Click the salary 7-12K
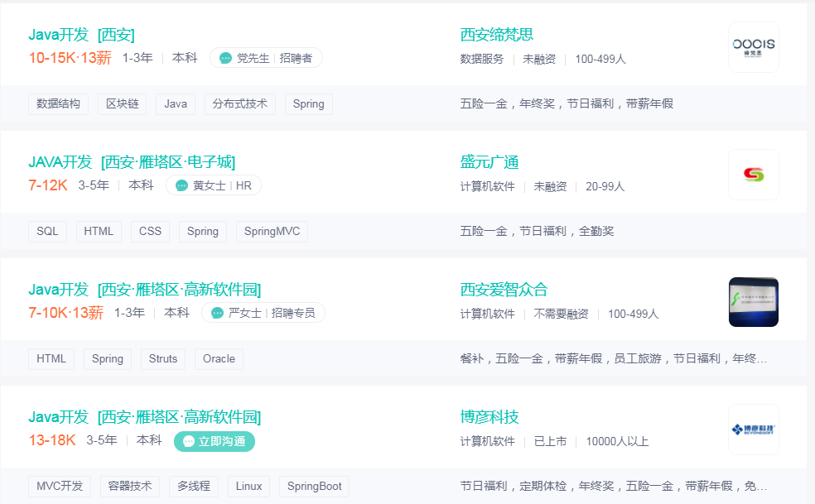This screenshot has height=504, width=815. (x=48, y=185)
